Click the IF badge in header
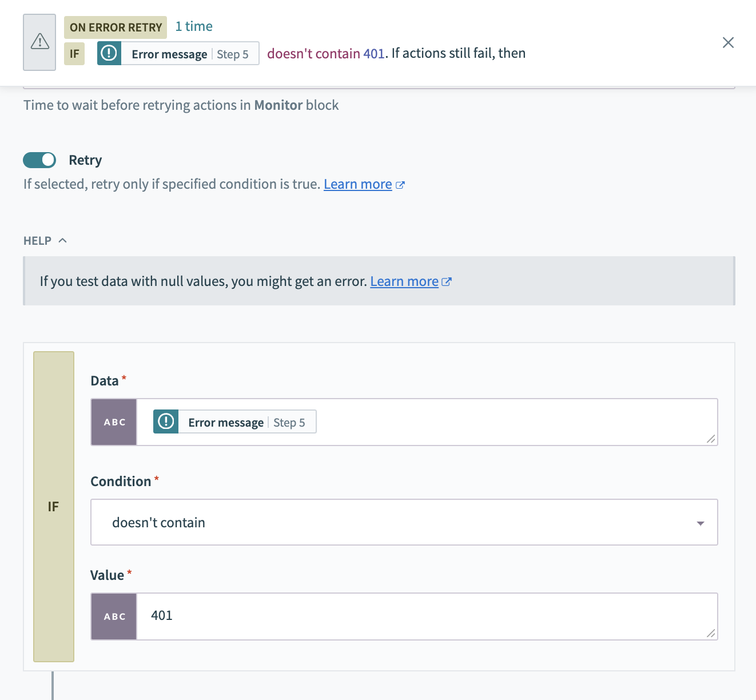This screenshot has width=756, height=700. [74, 54]
